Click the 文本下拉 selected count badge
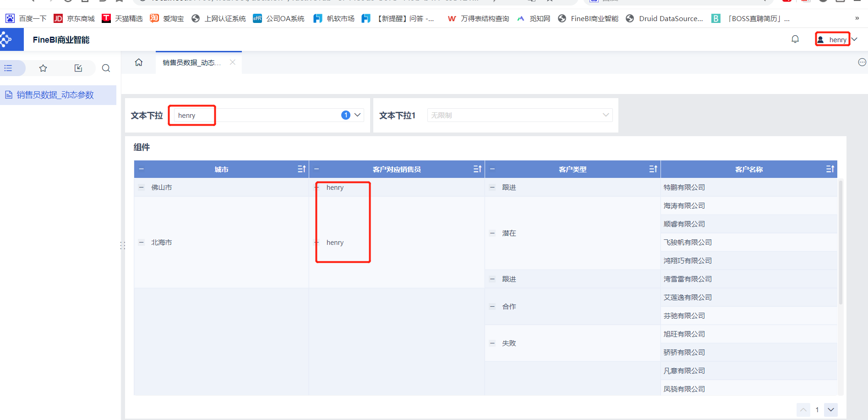The width and height of the screenshot is (868, 420). pos(346,115)
